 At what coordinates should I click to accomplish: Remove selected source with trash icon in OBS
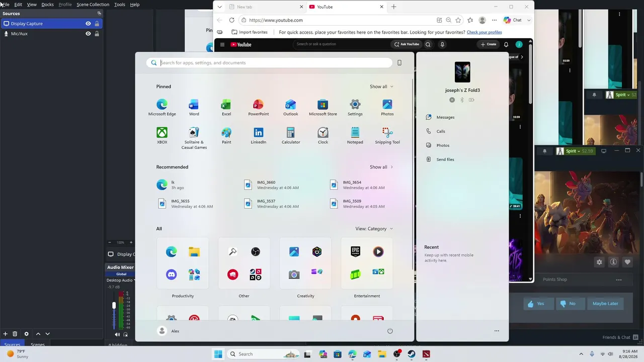point(15,334)
